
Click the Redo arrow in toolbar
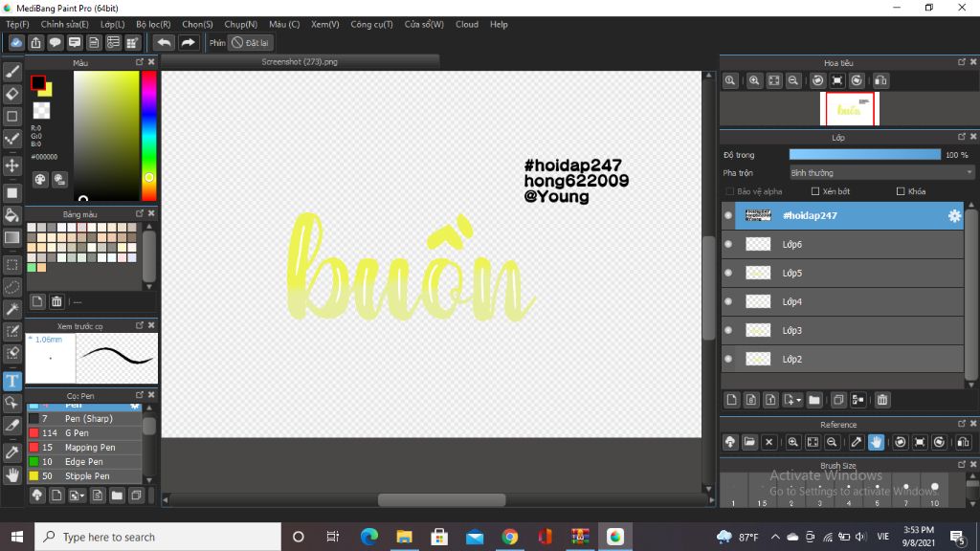[188, 42]
